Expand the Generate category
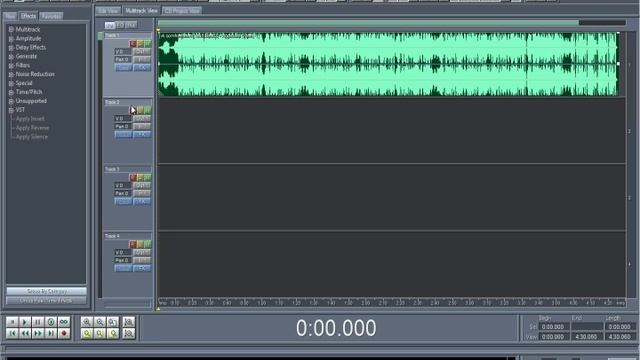This screenshot has height=360, width=640. (11, 56)
